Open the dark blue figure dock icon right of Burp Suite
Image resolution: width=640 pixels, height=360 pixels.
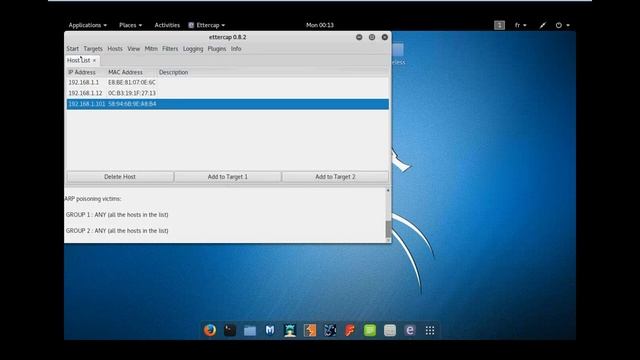(330, 330)
